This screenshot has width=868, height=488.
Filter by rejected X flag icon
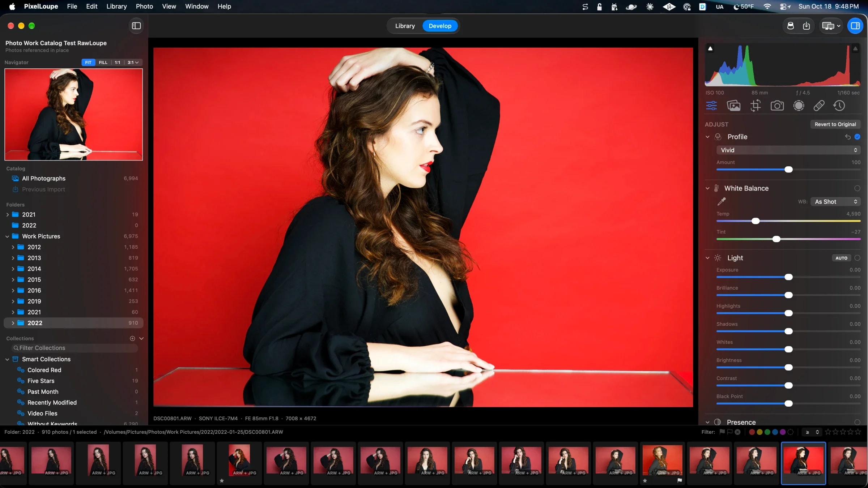737,432
